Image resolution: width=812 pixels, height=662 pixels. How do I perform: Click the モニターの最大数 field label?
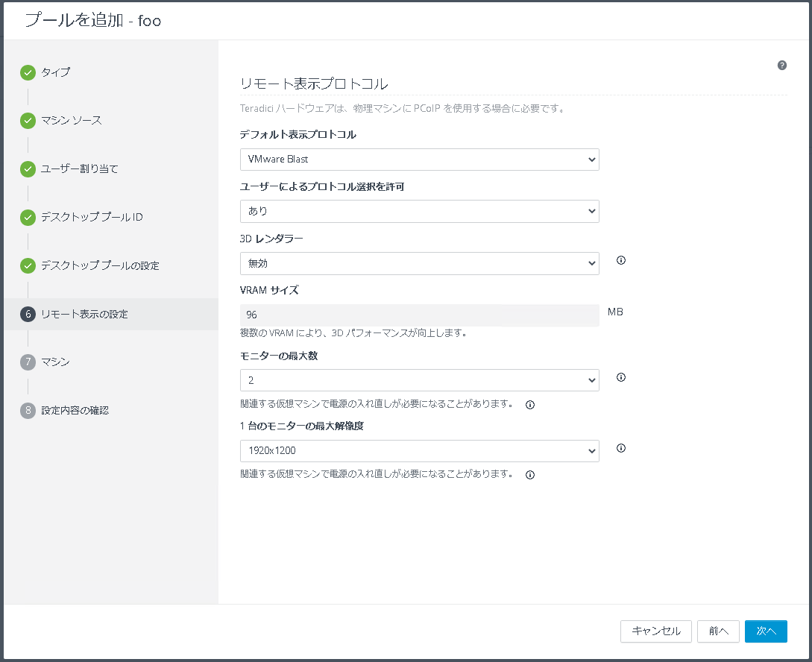point(279,356)
